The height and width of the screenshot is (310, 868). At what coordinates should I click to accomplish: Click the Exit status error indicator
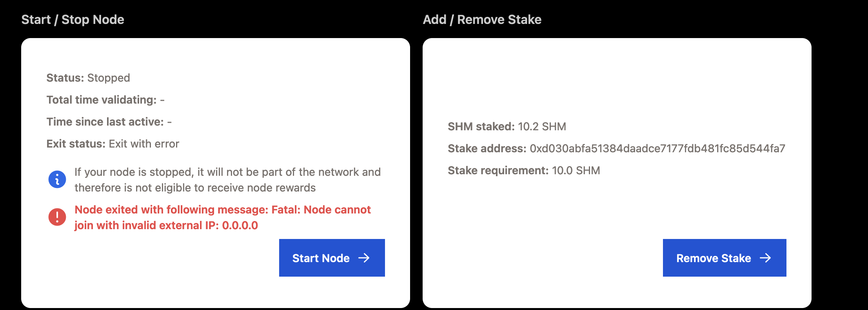(113, 143)
